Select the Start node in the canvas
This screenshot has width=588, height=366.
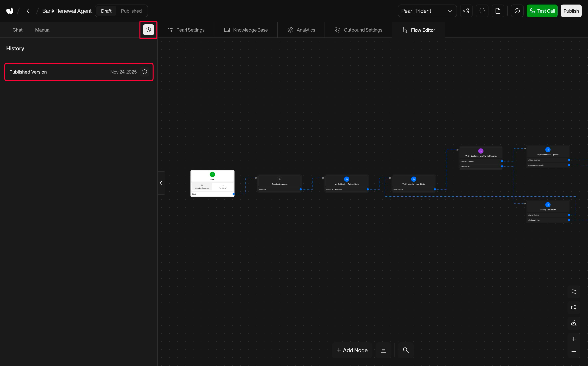click(212, 177)
